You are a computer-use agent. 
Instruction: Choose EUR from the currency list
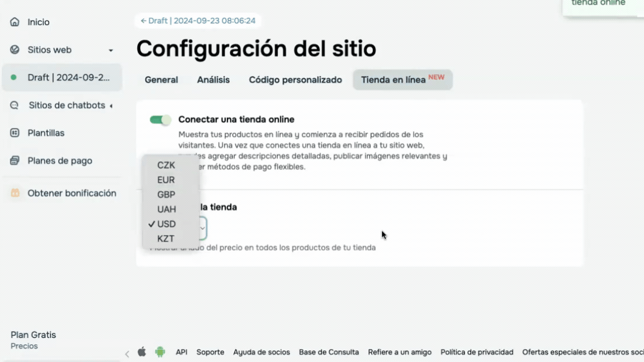tap(166, 180)
